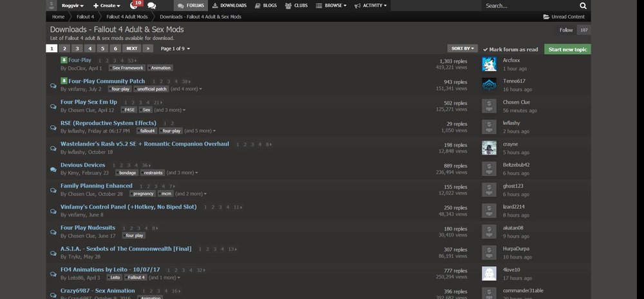
Task: Click HurpaDurpa's default avatar icon
Action: point(489,253)
